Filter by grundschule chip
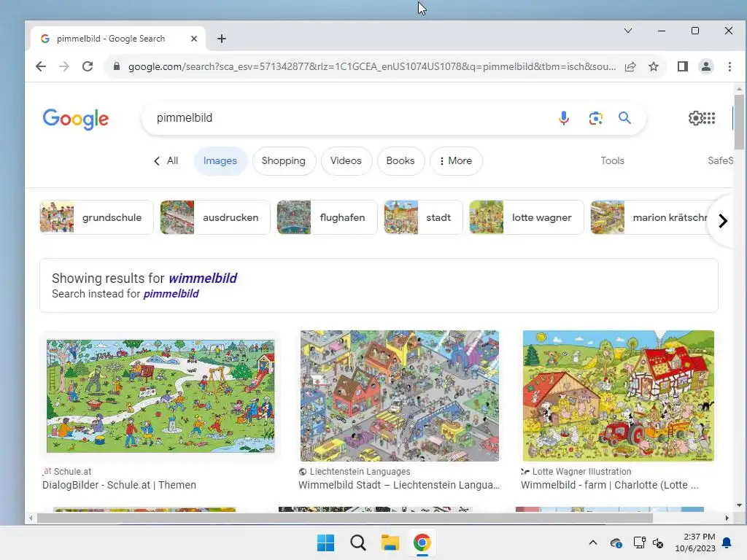 click(96, 217)
